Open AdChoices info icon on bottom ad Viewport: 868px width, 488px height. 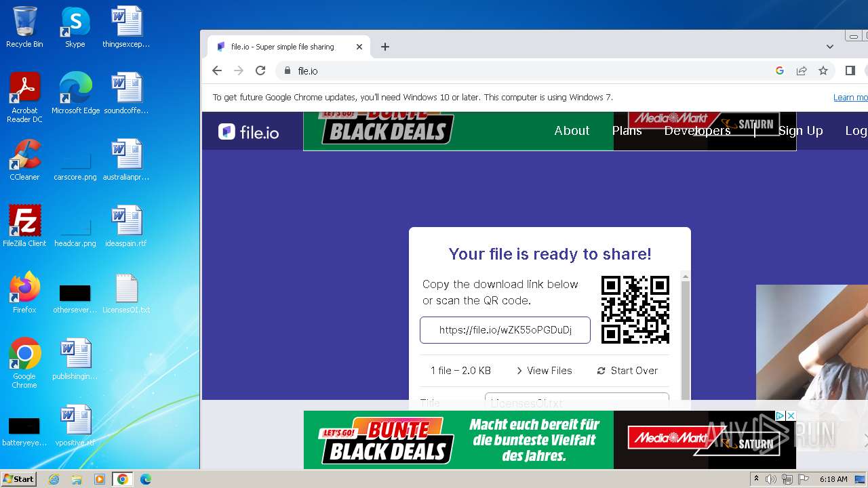780,415
